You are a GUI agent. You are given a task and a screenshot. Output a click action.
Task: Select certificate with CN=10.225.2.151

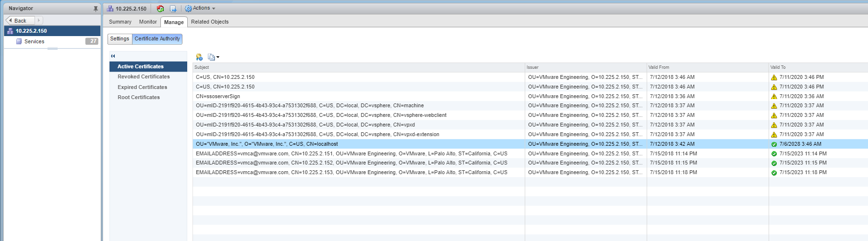pyautogui.click(x=530, y=153)
